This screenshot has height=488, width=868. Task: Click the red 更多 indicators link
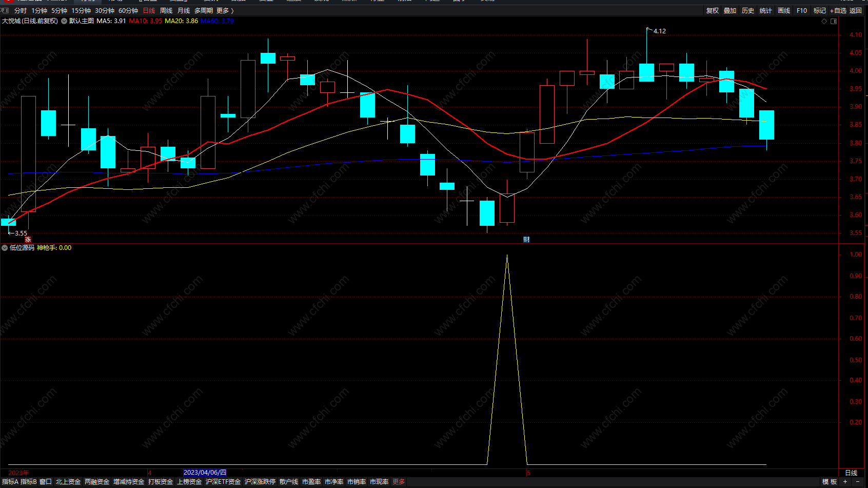pyautogui.click(x=399, y=481)
